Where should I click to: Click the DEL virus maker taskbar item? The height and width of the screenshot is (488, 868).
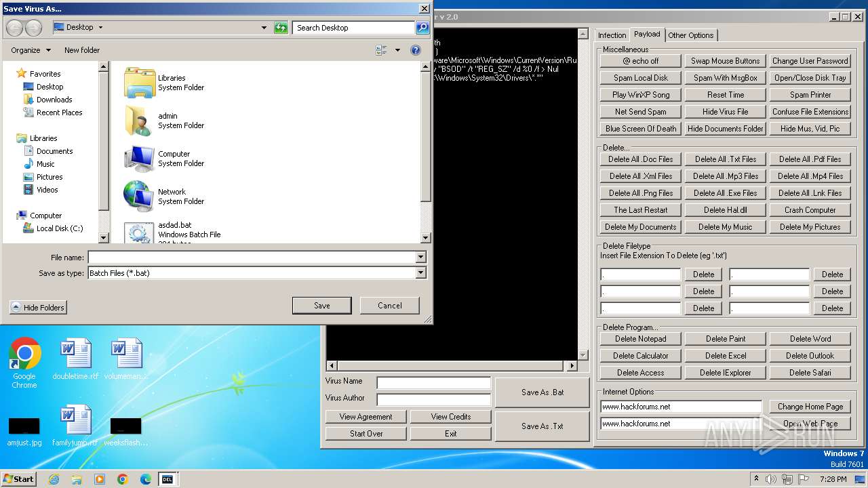point(167,479)
